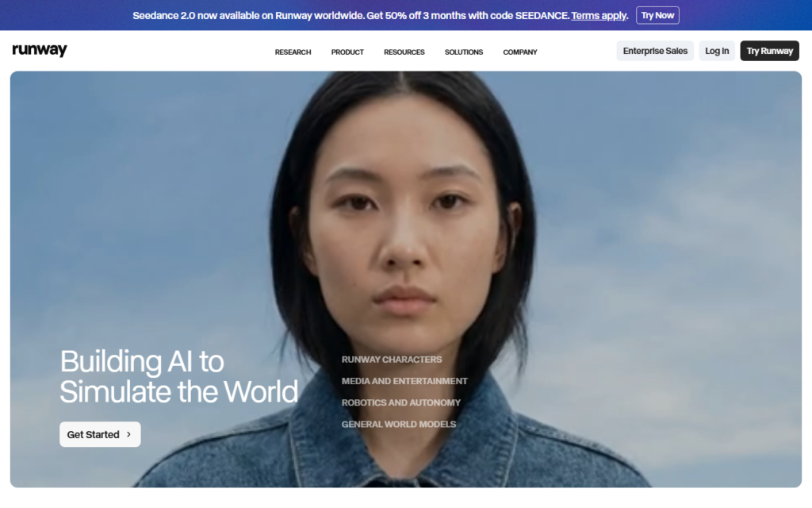This screenshot has height=508, width=812.
Task: Click the Try Runway button
Action: click(769, 51)
